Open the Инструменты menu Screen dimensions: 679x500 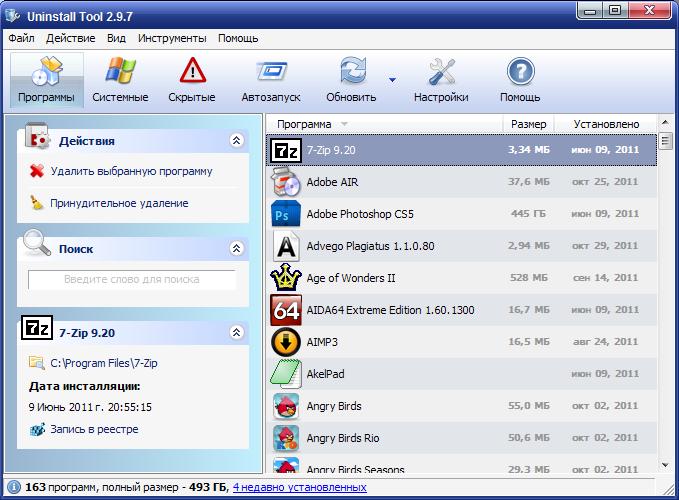point(172,38)
